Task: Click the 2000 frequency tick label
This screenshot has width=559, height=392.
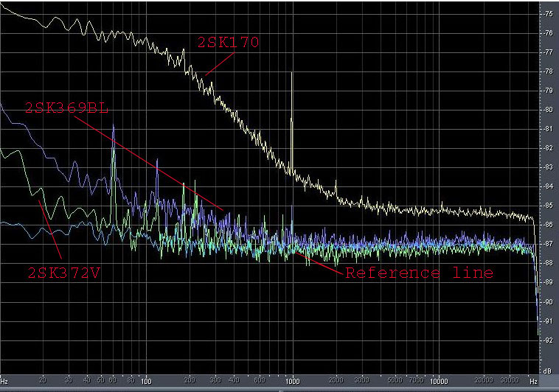Action: pos(336,380)
